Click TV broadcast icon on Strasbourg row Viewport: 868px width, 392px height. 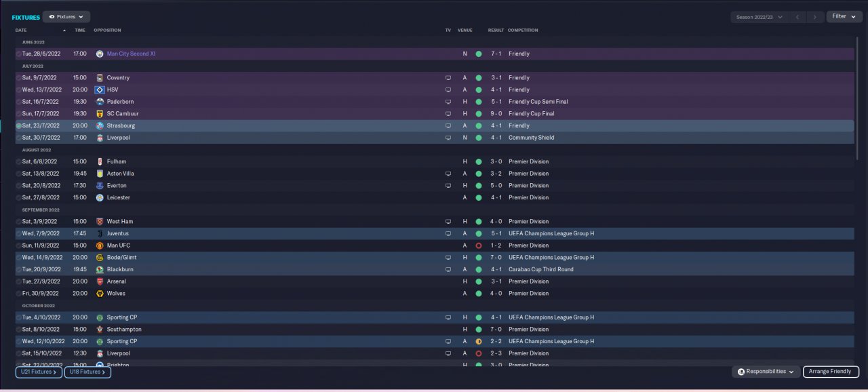click(x=448, y=125)
